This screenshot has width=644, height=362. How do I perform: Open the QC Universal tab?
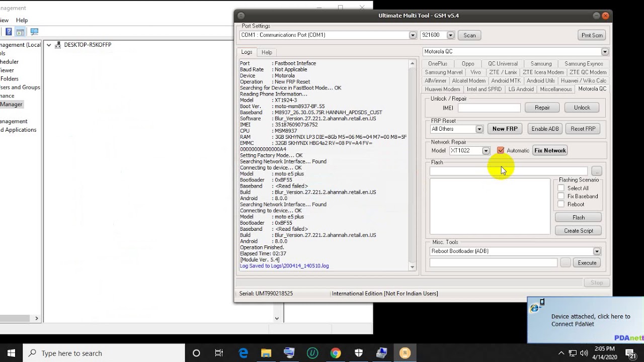pos(503,64)
